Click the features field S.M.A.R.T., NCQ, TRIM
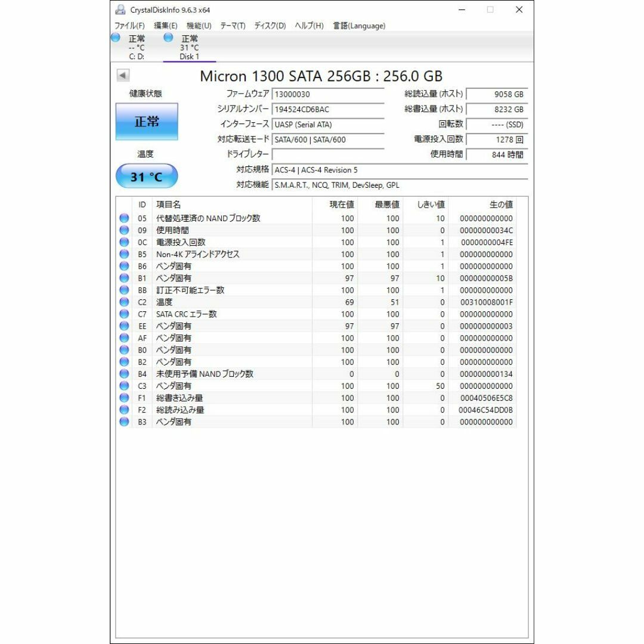The height and width of the screenshot is (644, 644). click(x=400, y=185)
